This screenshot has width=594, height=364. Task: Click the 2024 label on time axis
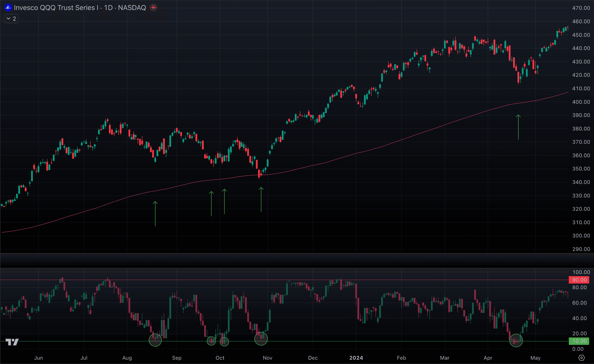pos(356,358)
